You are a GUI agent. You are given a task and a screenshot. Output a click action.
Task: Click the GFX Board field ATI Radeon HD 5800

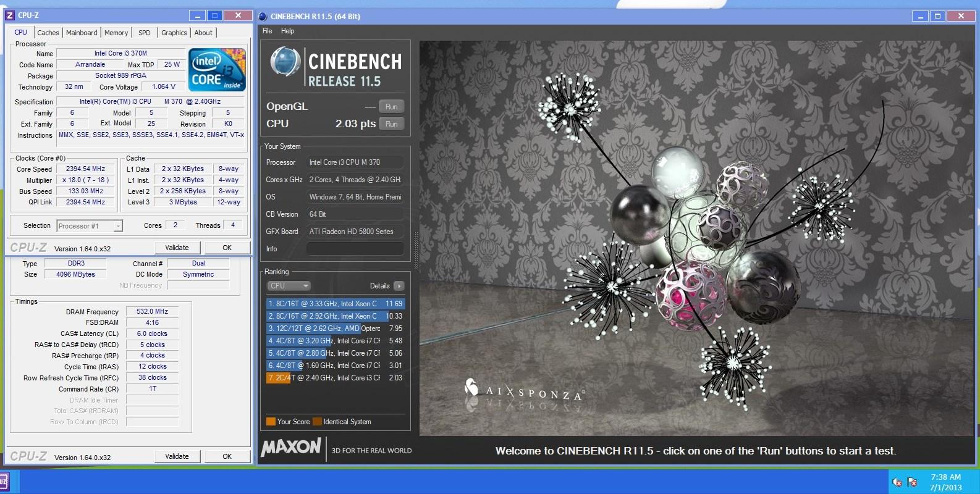(x=355, y=232)
